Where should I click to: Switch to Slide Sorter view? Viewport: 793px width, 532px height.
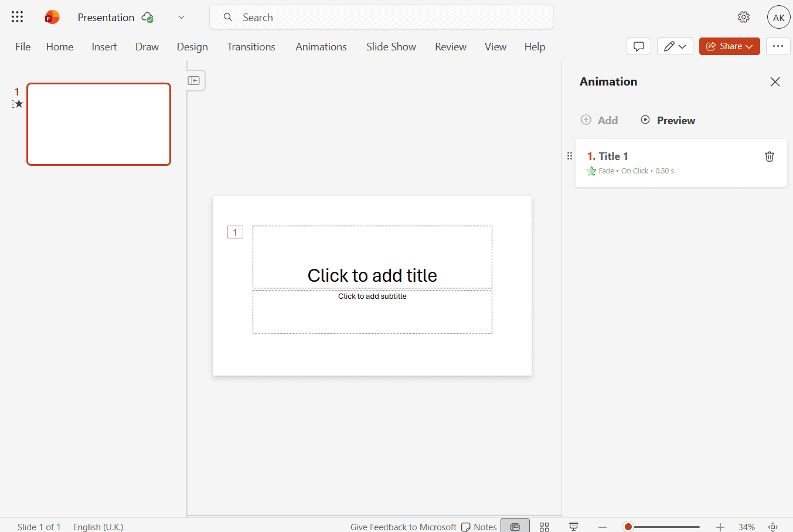(x=544, y=527)
